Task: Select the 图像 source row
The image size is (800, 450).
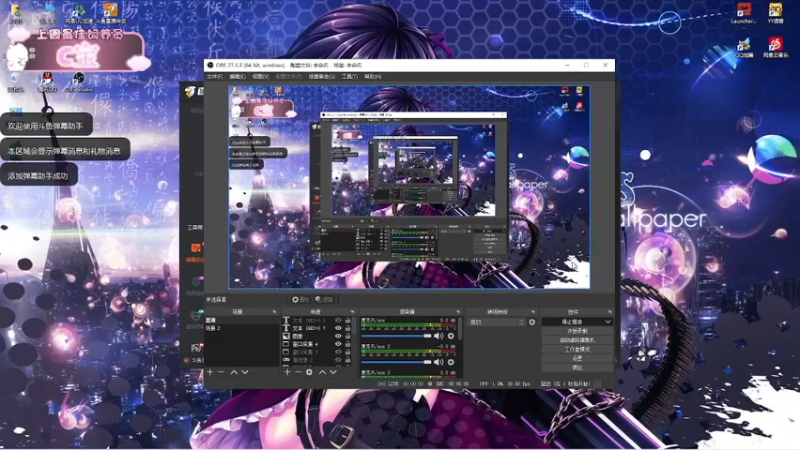Action: 317,336
